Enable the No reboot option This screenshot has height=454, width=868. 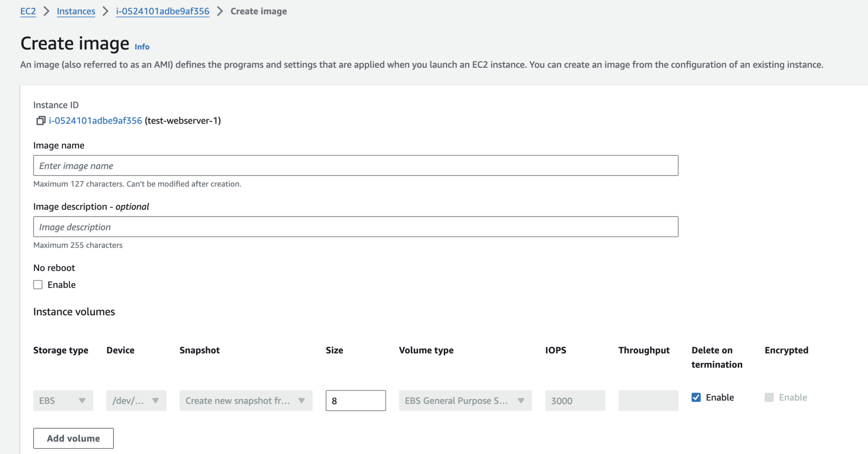[x=38, y=284]
